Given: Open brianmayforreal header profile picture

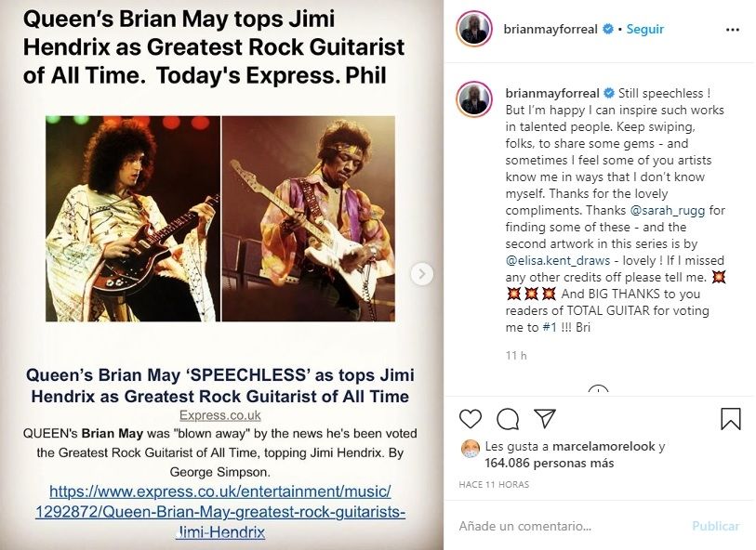Looking at the screenshot, I should (x=473, y=29).
